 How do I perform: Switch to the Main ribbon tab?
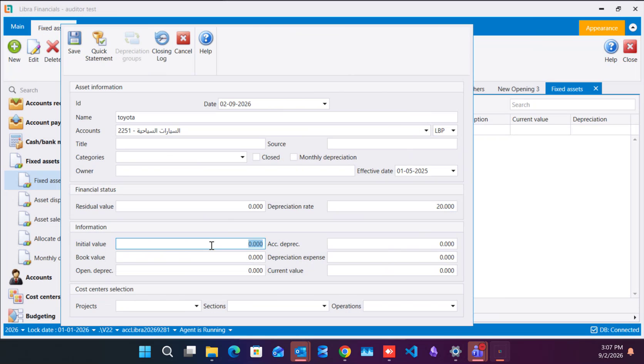tap(17, 27)
